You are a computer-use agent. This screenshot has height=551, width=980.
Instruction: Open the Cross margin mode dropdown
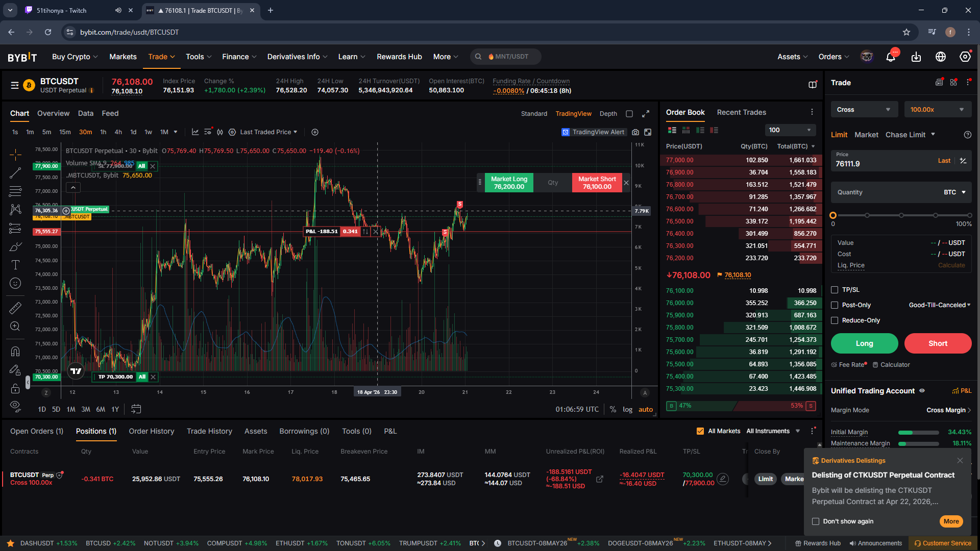(x=863, y=110)
